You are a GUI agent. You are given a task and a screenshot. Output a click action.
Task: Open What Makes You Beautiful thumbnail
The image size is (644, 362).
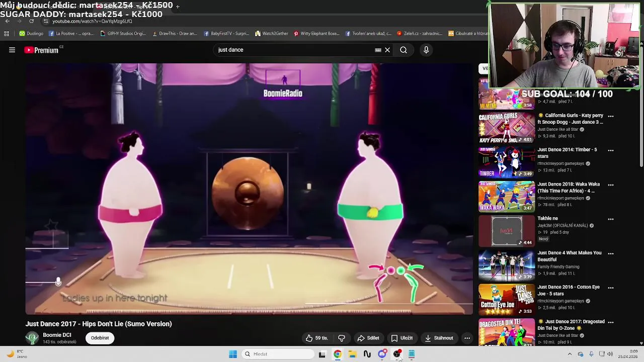pyautogui.click(x=507, y=265)
